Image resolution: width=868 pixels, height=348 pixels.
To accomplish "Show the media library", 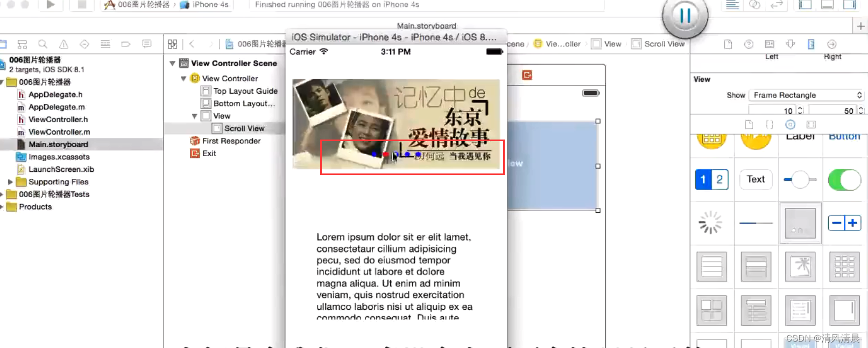I will click(811, 124).
